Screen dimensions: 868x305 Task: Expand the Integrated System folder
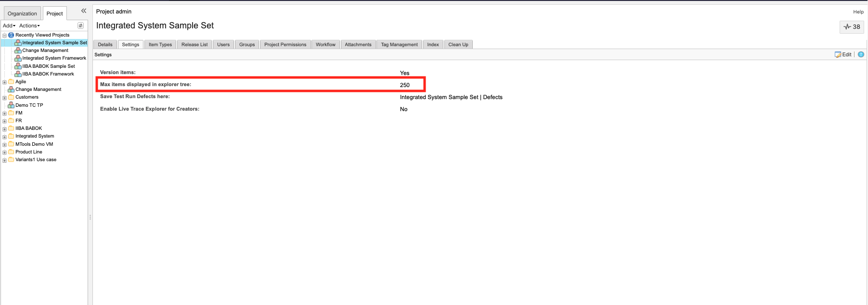pos(4,137)
